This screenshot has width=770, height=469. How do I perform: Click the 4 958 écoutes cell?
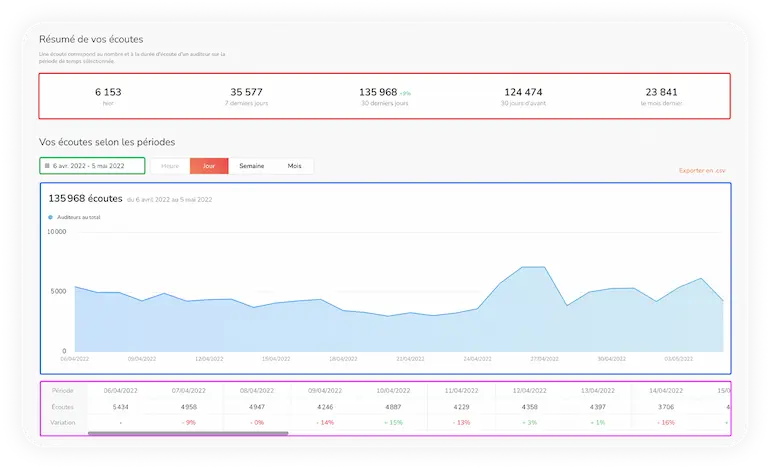[x=189, y=407]
